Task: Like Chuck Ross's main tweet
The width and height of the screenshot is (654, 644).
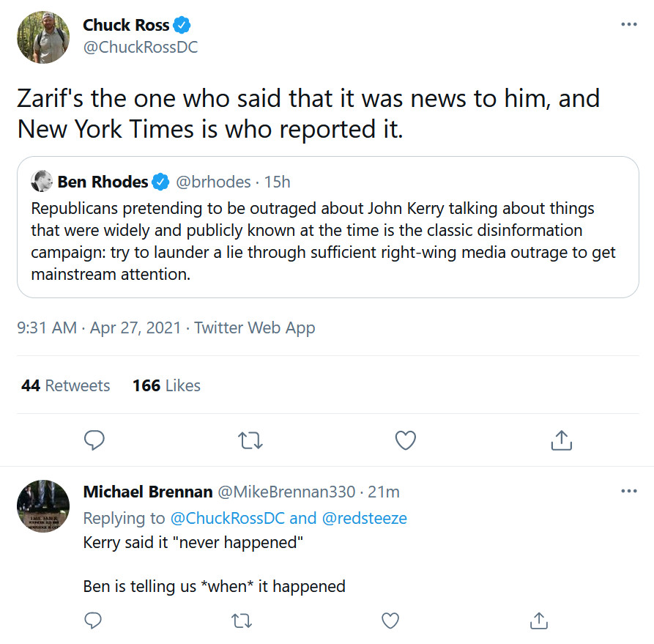Action: [x=405, y=440]
